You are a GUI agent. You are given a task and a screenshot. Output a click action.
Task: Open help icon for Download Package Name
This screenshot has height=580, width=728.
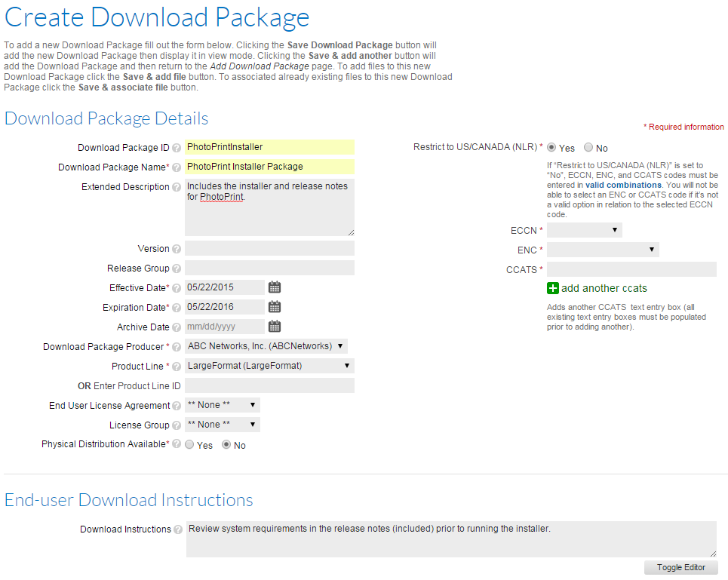click(x=177, y=167)
